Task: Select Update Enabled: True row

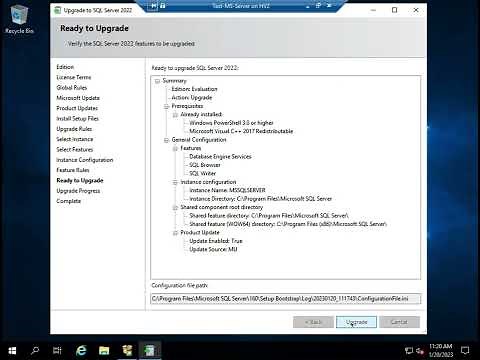Action: click(x=216, y=241)
